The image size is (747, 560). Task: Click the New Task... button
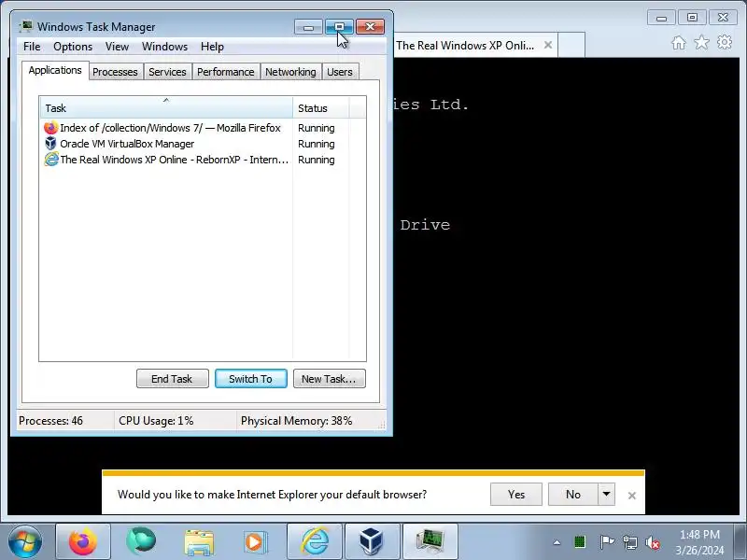330,379
